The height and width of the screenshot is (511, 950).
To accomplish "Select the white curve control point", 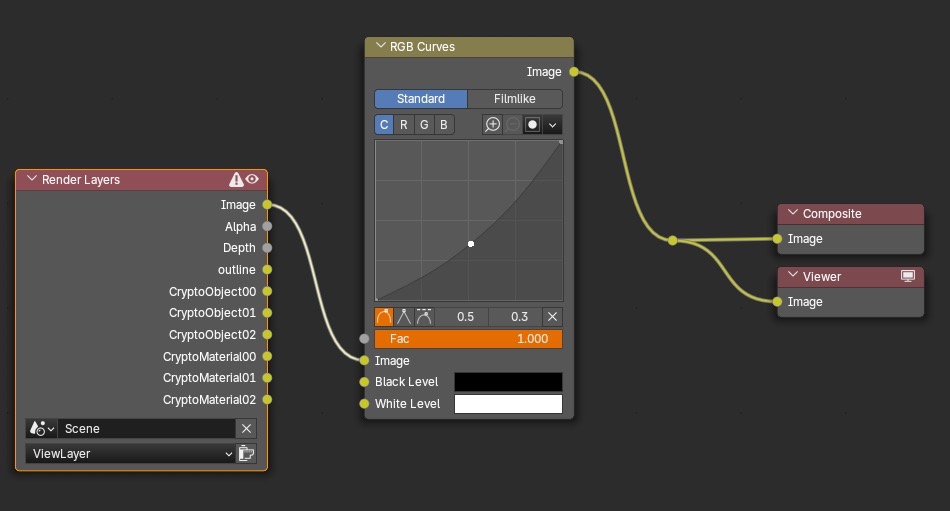I will (x=471, y=244).
